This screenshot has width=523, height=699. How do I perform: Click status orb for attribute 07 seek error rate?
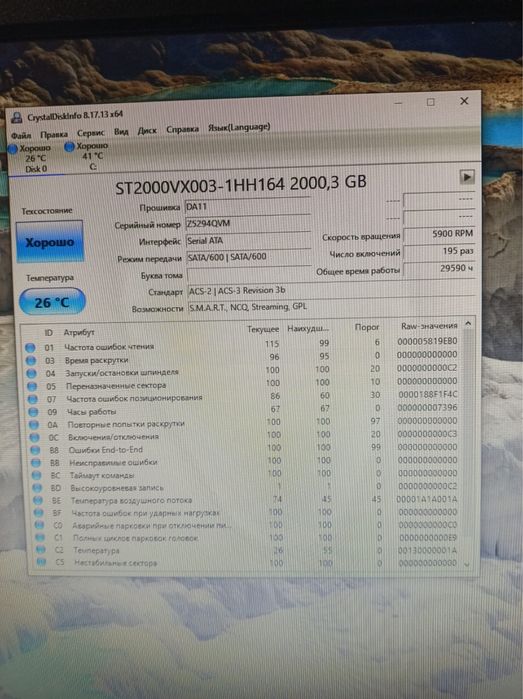33,399
